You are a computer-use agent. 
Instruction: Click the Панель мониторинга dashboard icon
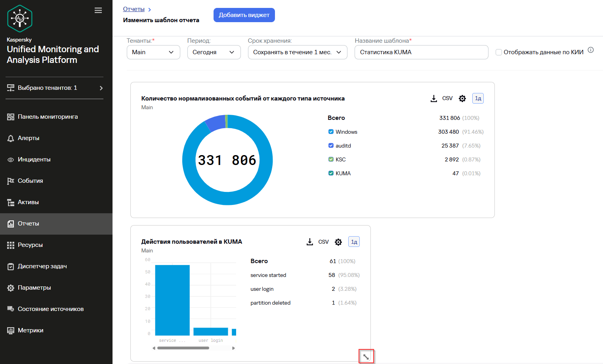[11, 117]
